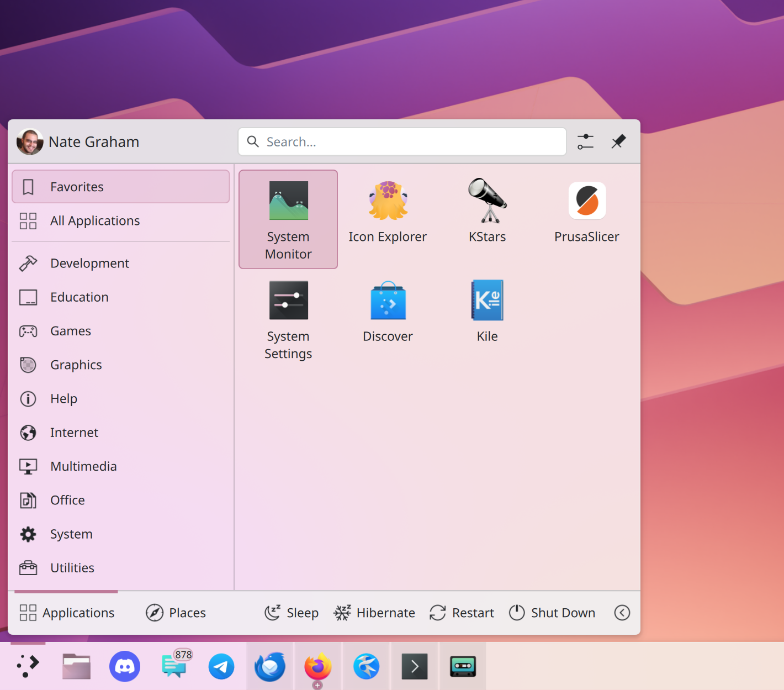This screenshot has height=690, width=784.
Task: Expand the Development category
Action: click(89, 264)
